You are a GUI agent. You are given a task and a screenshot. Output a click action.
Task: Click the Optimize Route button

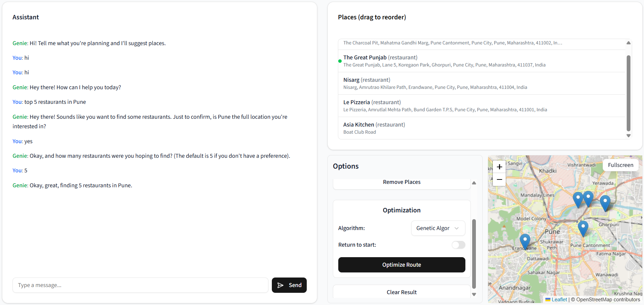coord(402,265)
